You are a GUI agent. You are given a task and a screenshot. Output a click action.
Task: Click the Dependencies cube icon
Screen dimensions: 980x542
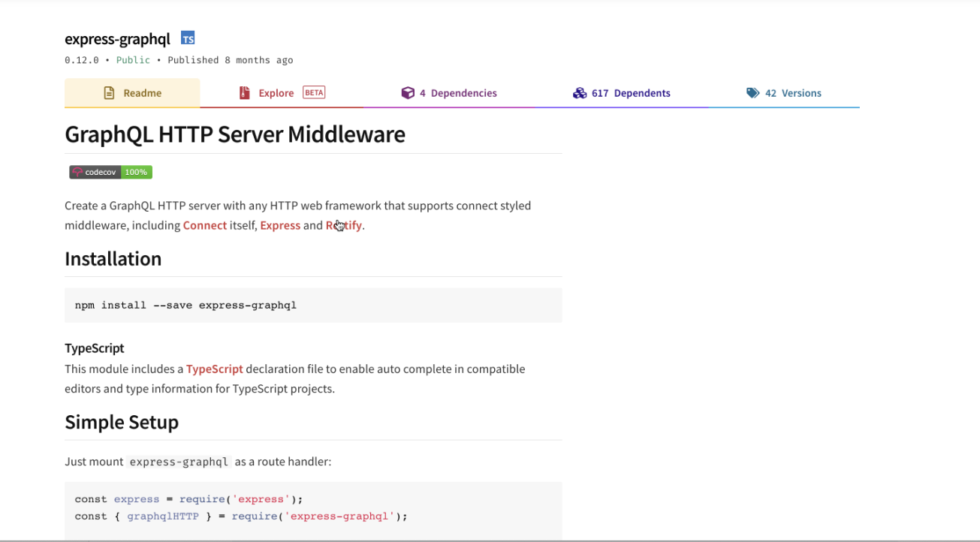pos(408,93)
